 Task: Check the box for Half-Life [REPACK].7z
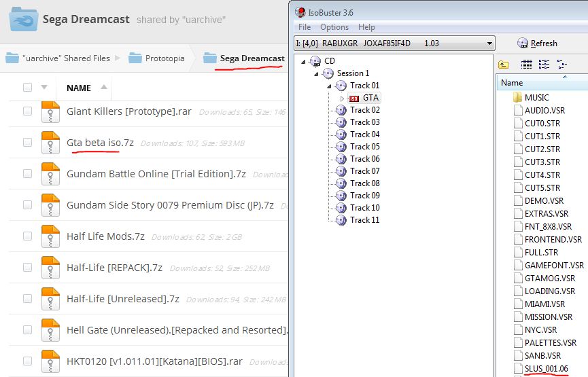pos(27,267)
